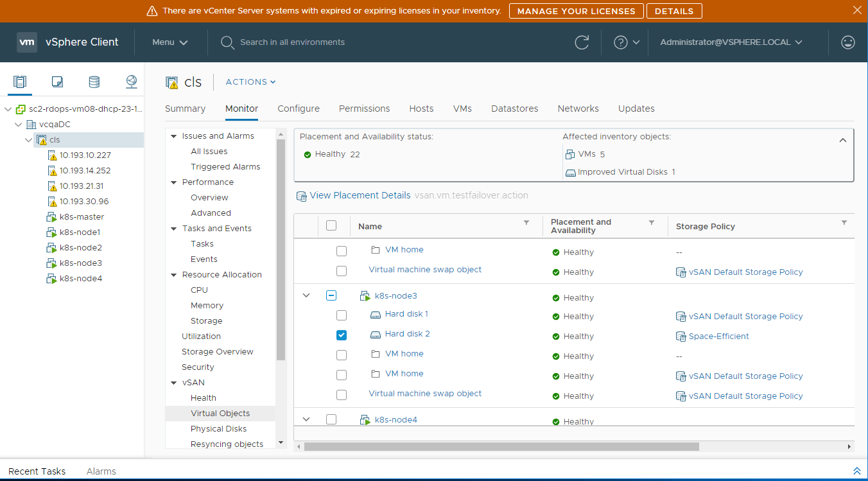868x481 pixels.
Task: Click the Placement and Availability column filter icon
Action: [652, 223]
